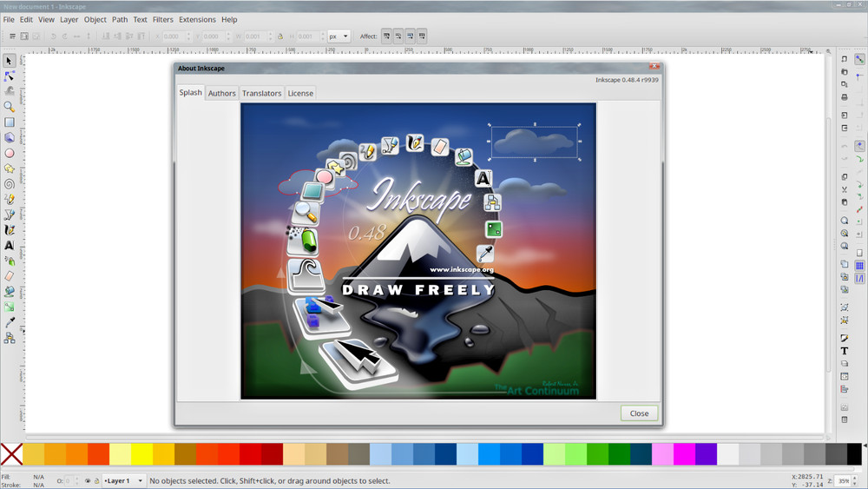Pick the bright yellow palette swatch
Screen dimensions: 868x489
pos(141,454)
